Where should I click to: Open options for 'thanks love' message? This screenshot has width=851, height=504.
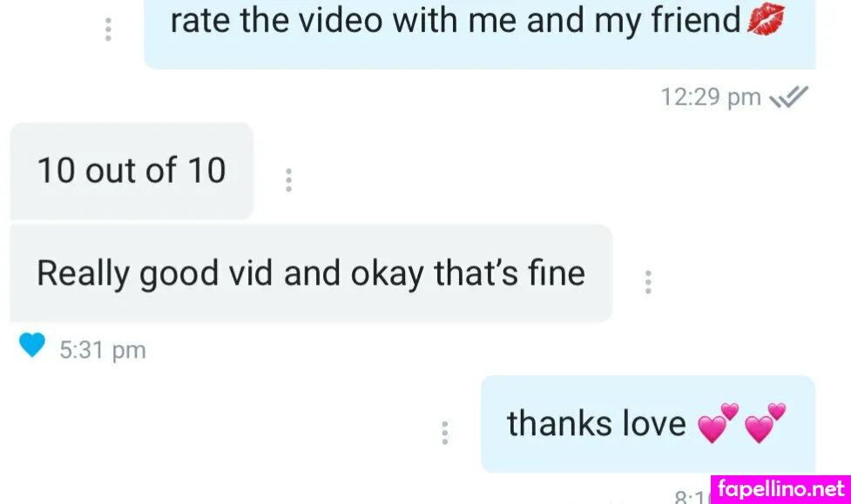(445, 433)
